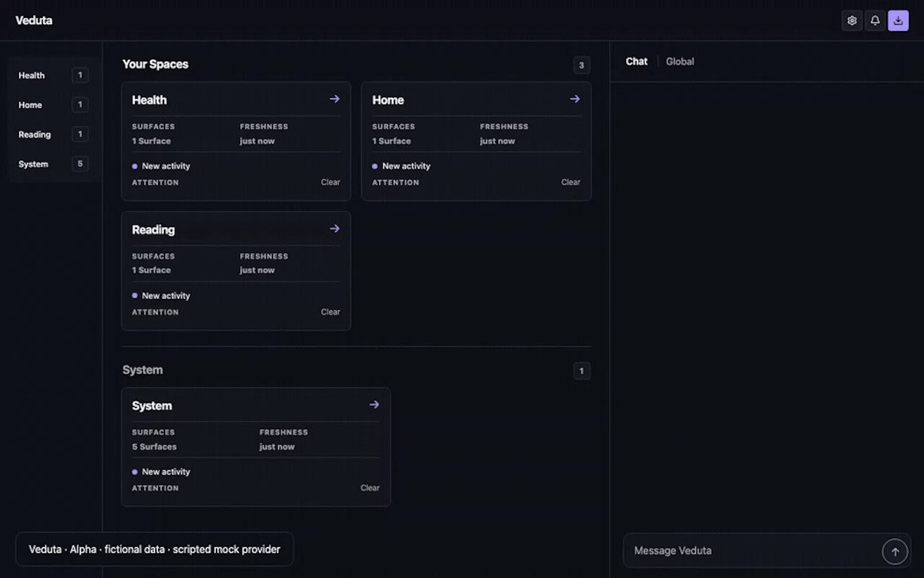
Task: Open System space via its arrow icon
Action: click(x=374, y=405)
